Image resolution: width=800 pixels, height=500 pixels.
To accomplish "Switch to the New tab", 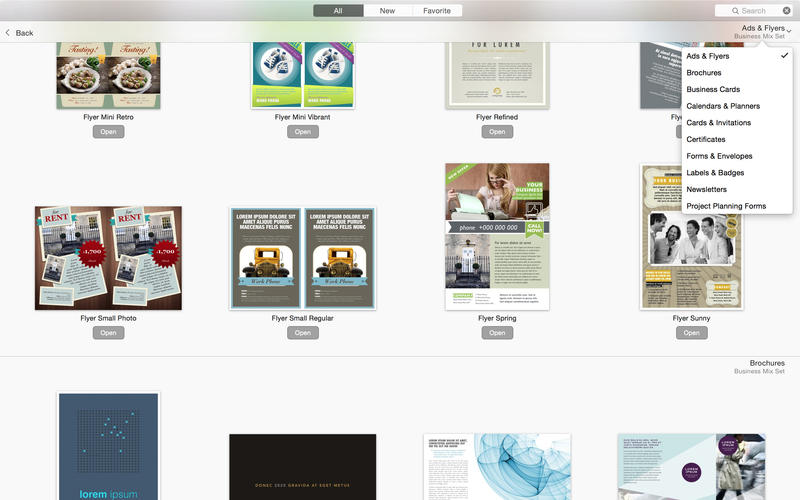I will pyautogui.click(x=387, y=11).
